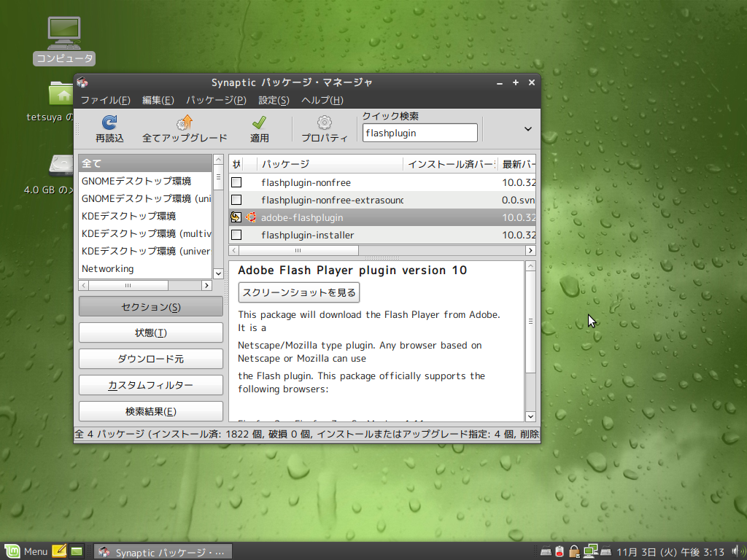Click right arrow of package list scrollbar
747x560 pixels.
(530, 251)
